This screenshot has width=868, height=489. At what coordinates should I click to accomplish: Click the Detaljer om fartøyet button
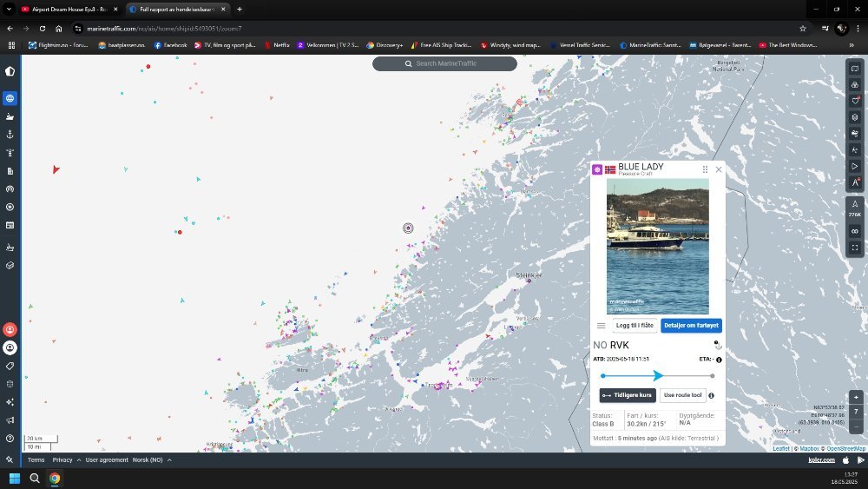[x=691, y=326]
